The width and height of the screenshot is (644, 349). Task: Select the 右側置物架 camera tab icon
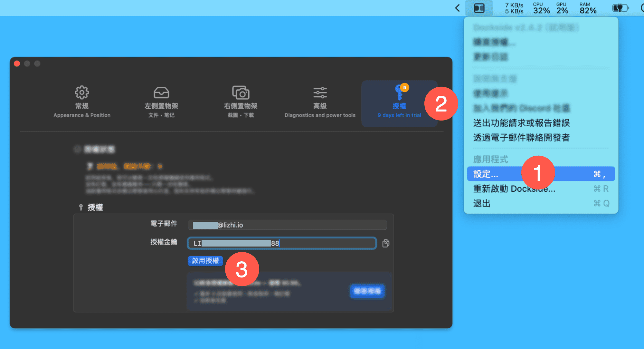click(241, 93)
